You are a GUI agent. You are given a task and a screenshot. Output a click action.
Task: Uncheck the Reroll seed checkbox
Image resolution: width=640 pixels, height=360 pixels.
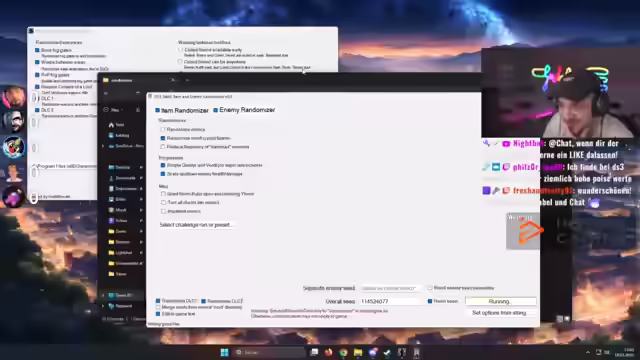[430, 301]
